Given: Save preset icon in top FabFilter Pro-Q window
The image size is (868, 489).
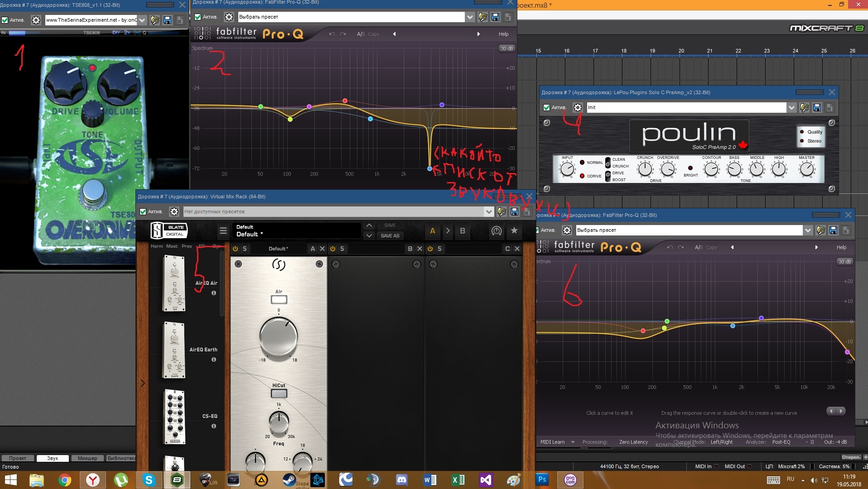Looking at the screenshot, I should pos(495,17).
